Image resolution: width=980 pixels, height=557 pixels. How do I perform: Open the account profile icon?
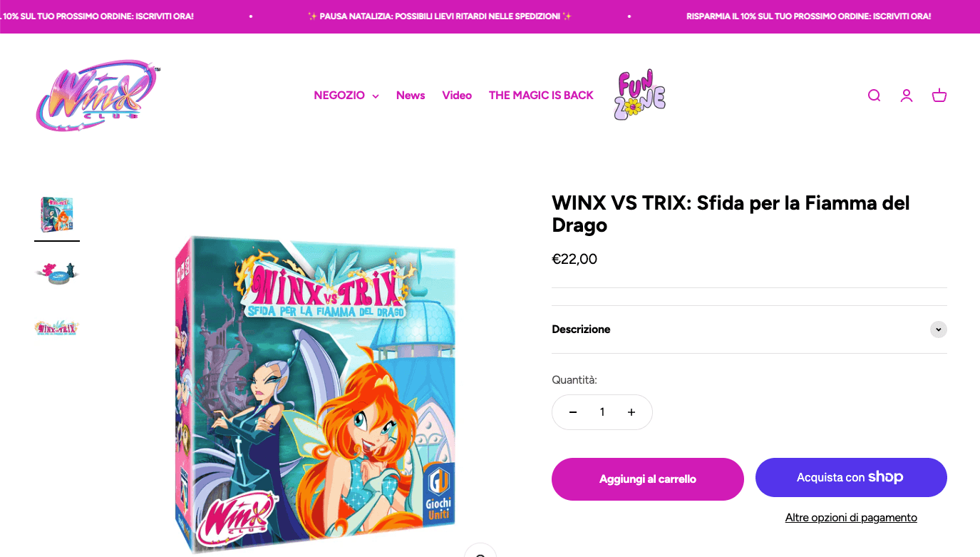click(x=907, y=96)
